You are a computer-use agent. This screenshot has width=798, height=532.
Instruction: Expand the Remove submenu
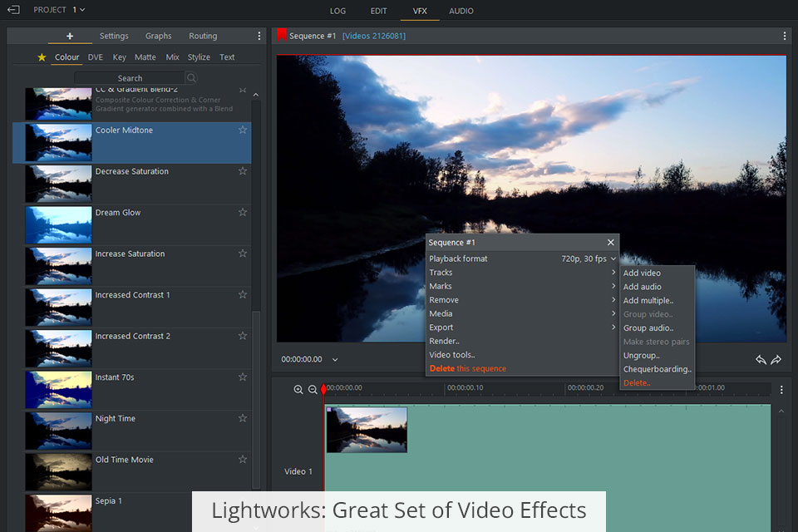pyautogui.click(x=522, y=300)
